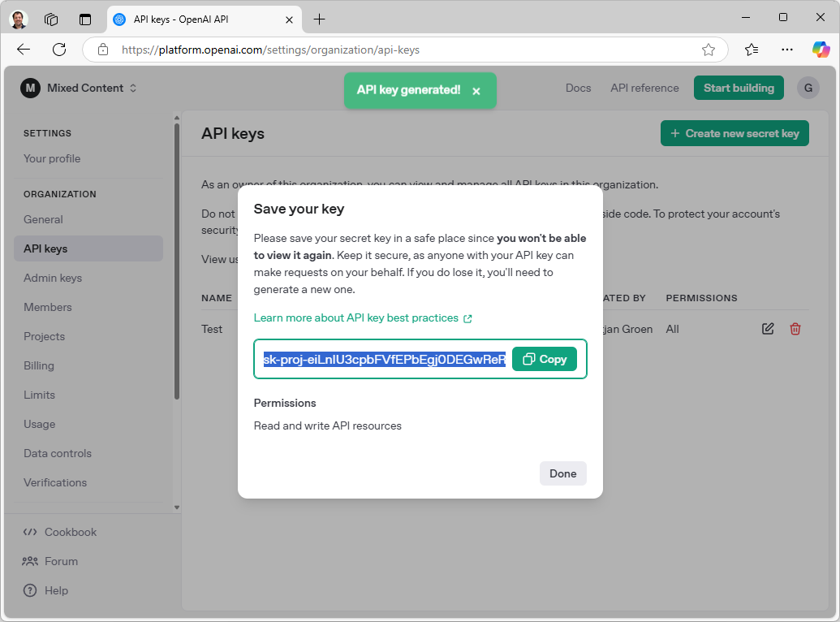Open Members page
The width and height of the screenshot is (840, 622).
point(47,307)
